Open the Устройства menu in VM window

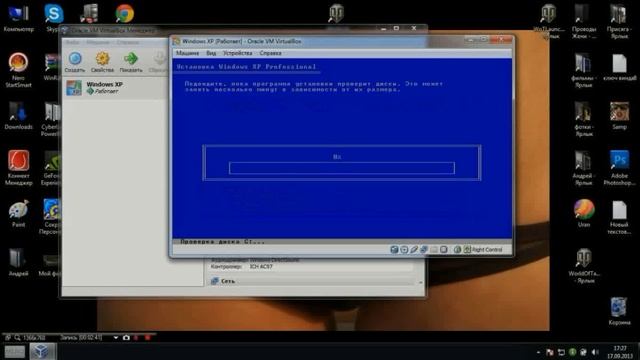point(238,53)
